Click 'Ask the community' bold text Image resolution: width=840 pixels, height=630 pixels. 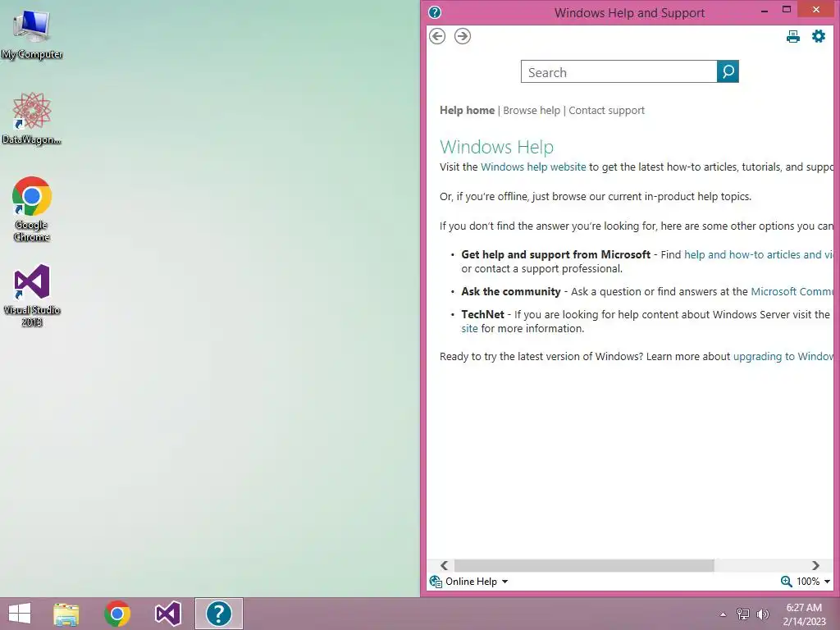(x=510, y=291)
